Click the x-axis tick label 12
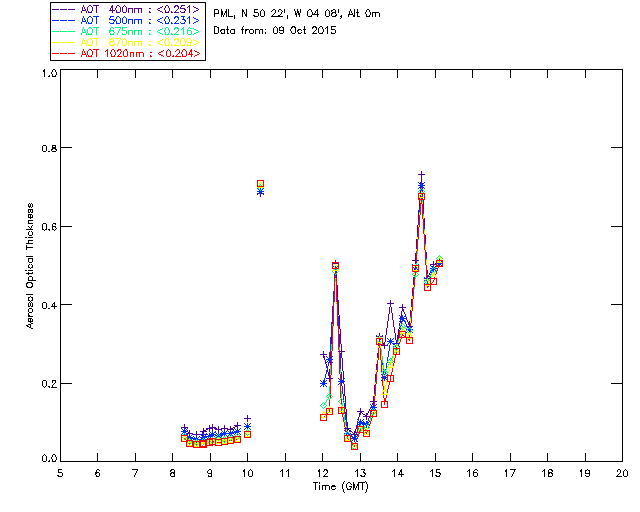Image resolution: width=640 pixels, height=512 pixels. [x=322, y=473]
